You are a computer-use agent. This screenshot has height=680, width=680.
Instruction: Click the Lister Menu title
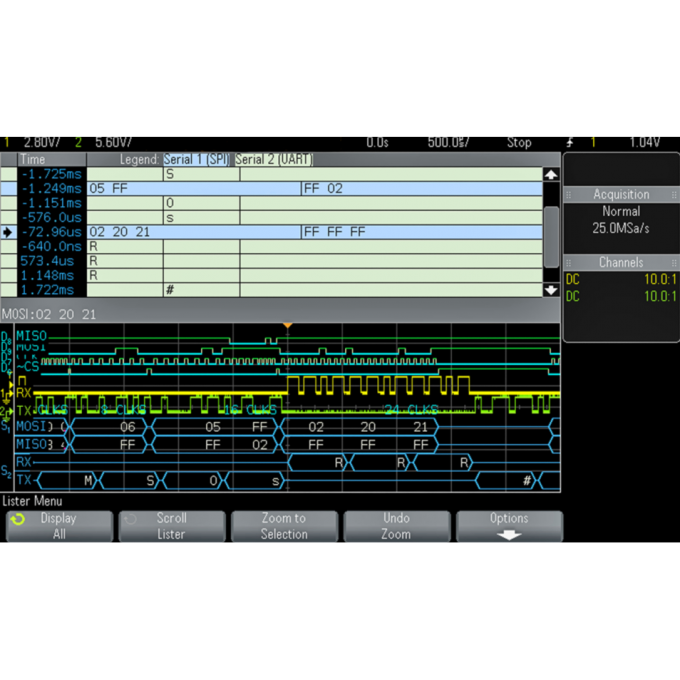[33, 501]
